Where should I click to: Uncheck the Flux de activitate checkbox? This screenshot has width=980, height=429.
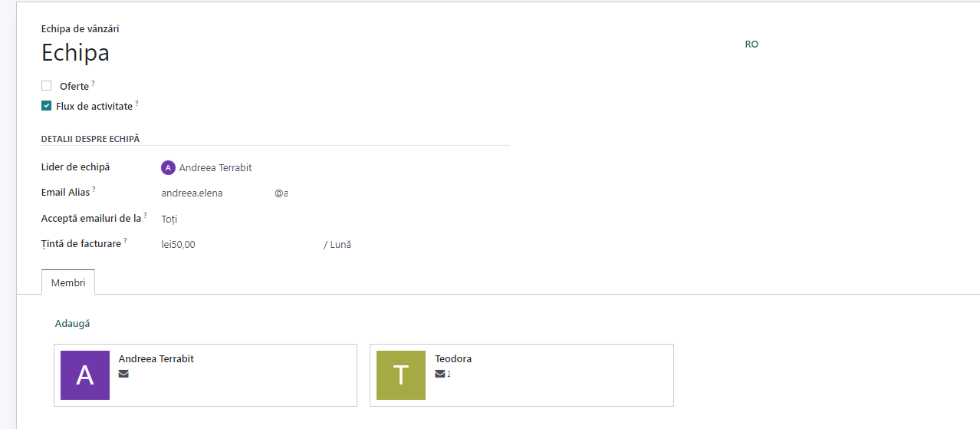pyautogui.click(x=46, y=106)
